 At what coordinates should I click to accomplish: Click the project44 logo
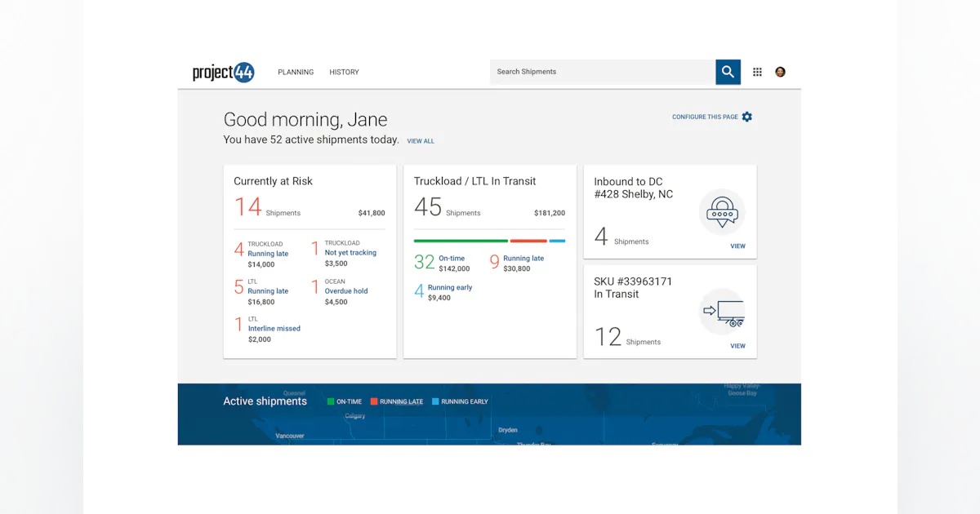222,72
